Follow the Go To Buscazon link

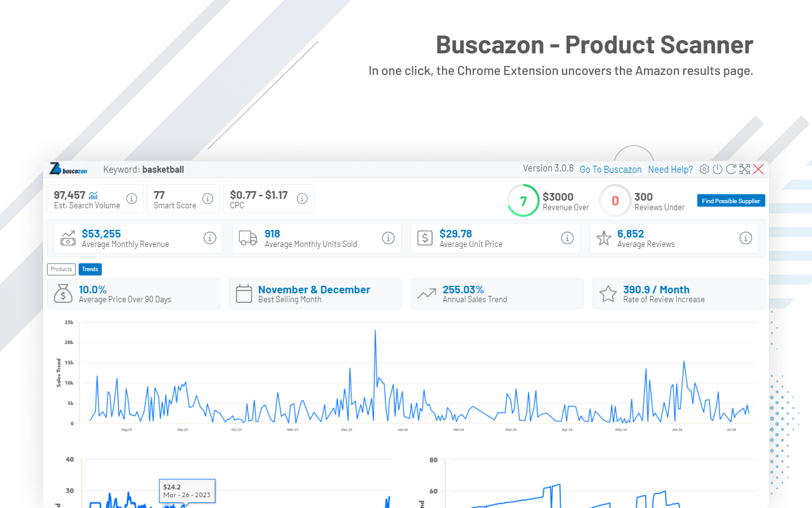tap(611, 170)
